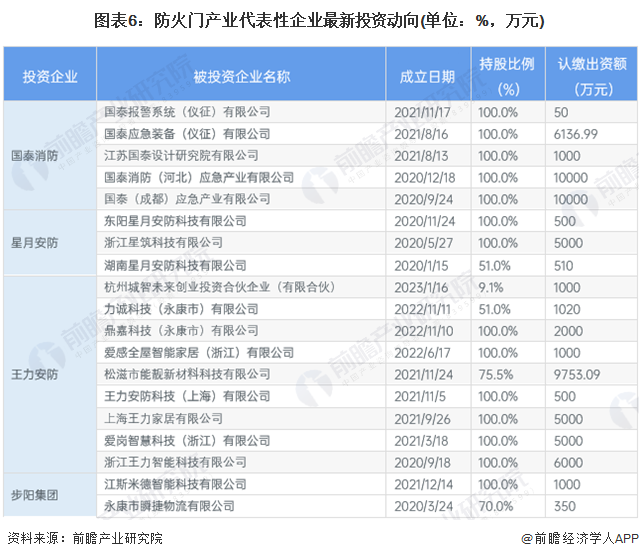This screenshot has height=559, width=639.
Task: Click 国泰消防（河北）应急产业有限公司
Action: (199, 177)
